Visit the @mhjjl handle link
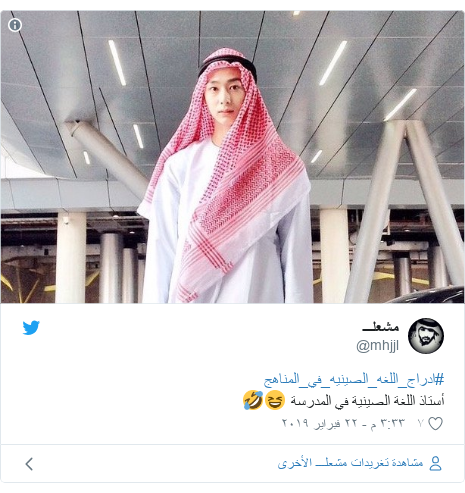The width and height of the screenshot is (465, 493). point(377,346)
